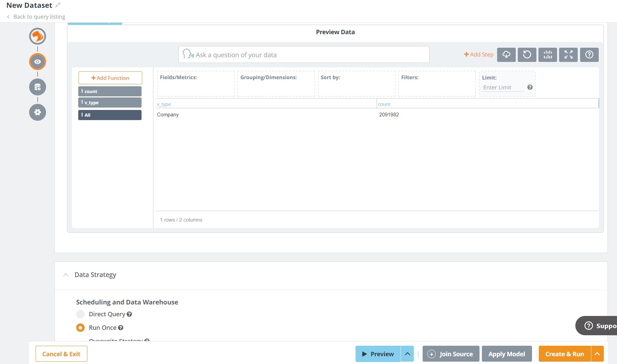
Task: Collapse the Data Strategy section
Action: tap(66, 275)
